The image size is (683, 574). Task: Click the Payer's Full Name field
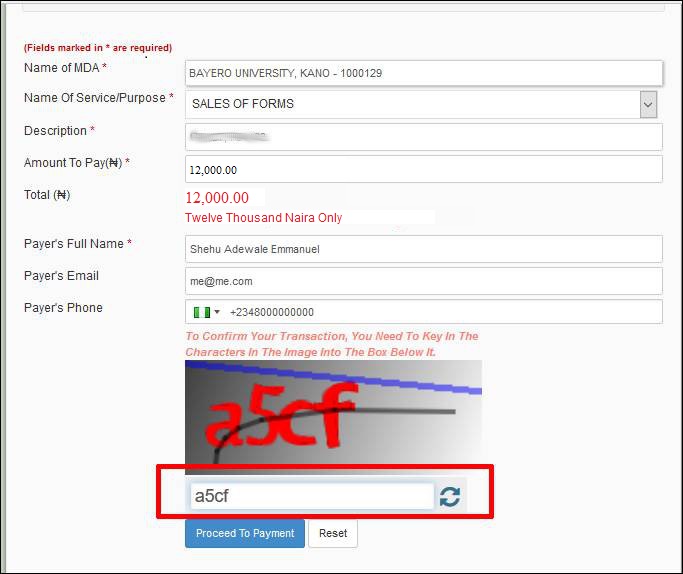pos(424,249)
